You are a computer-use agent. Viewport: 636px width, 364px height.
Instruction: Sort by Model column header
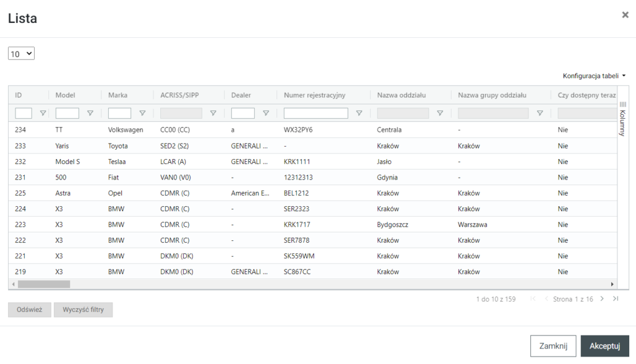coord(65,95)
